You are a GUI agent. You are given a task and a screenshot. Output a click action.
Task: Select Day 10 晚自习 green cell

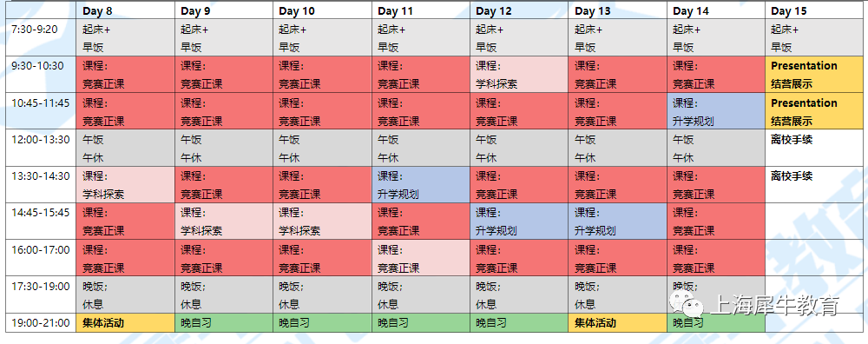(322, 322)
